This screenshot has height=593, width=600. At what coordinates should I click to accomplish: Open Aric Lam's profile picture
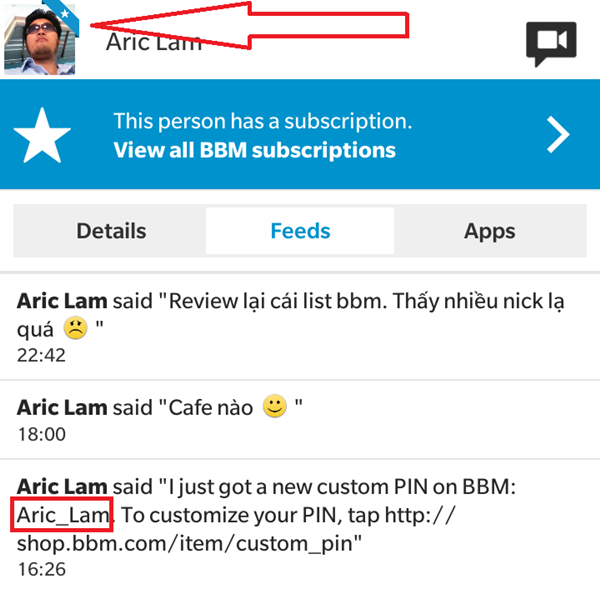39,39
